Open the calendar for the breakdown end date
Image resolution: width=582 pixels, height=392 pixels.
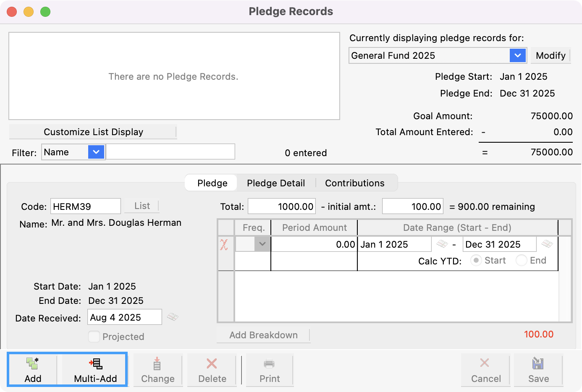click(547, 244)
